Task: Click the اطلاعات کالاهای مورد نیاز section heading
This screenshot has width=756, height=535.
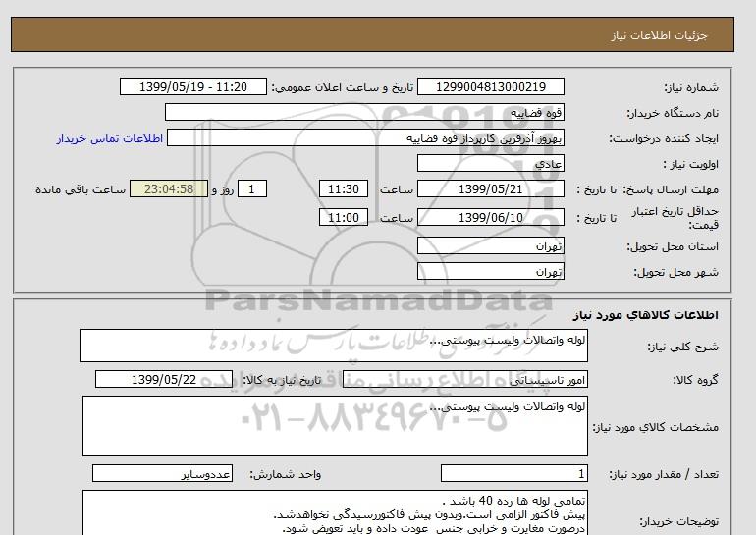Action: [646, 315]
